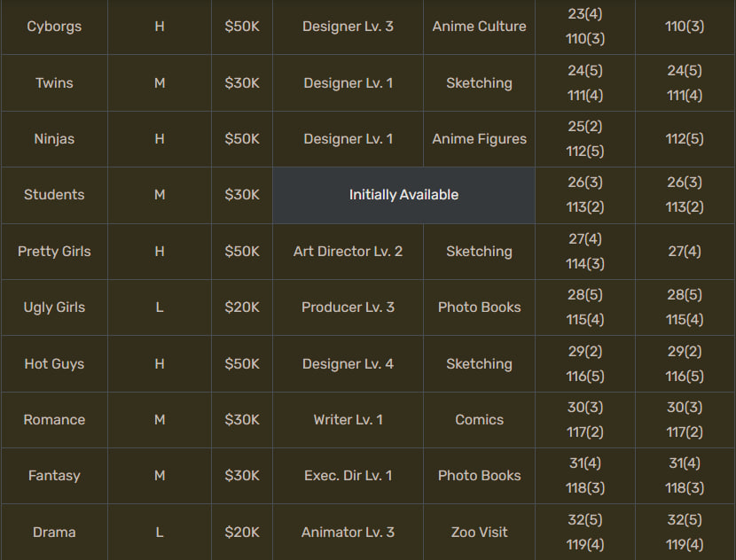Click the Cyborgs genre name cell
This screenshot has height=560, width=736.
[54, 27]
